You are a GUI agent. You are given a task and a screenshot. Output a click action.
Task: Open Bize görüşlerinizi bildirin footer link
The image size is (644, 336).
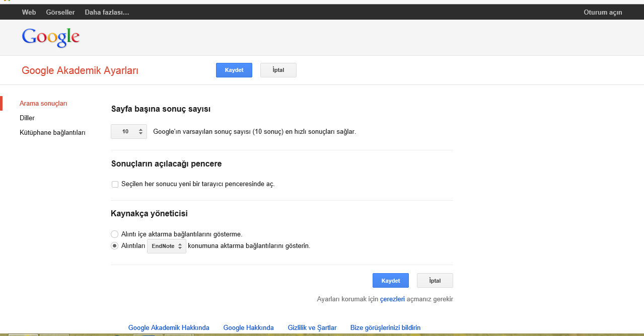tap(385, 327)
